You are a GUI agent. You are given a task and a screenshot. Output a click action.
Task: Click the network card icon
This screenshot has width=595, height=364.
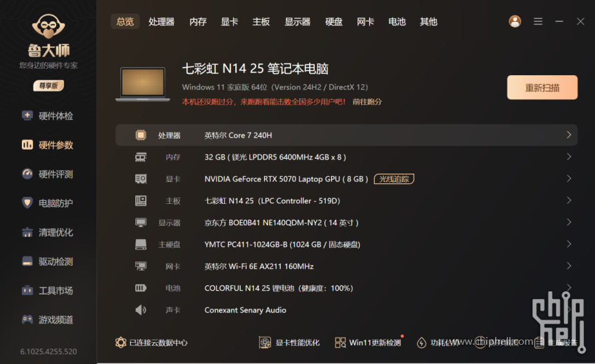141,266
